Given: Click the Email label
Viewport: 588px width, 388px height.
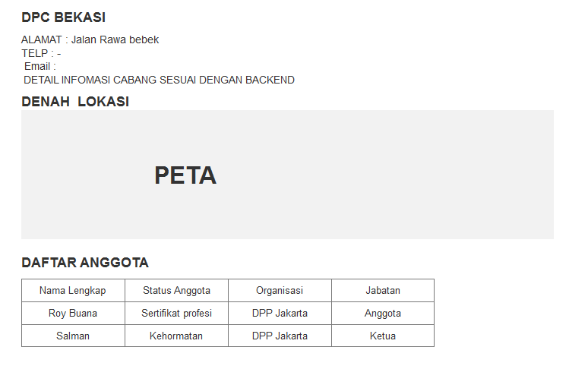Looking at the screenshot, I should [40, 66].
